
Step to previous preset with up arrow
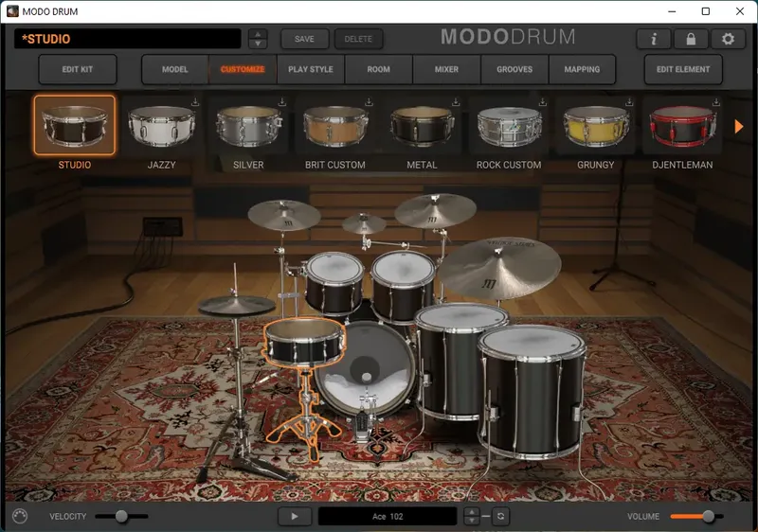tap(258, 34)
